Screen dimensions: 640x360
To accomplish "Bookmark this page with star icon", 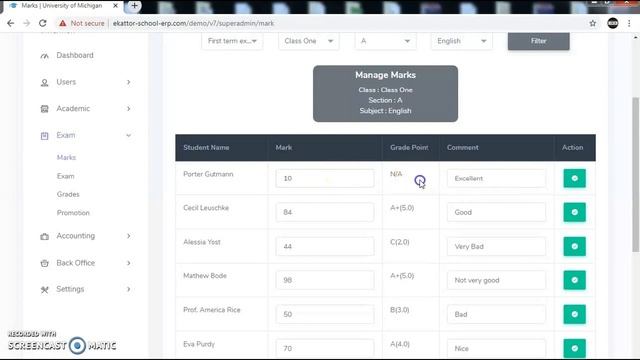I will (593, 23).
